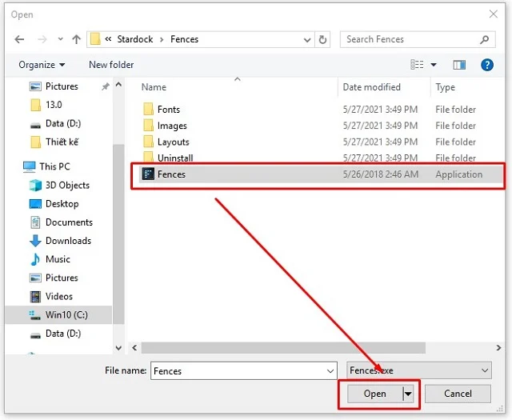The height and width of the screenshot is (420, 512).
Task: Click the 5/26/2018 2:46 AM date cell
Action: click(x=381, y=174)
